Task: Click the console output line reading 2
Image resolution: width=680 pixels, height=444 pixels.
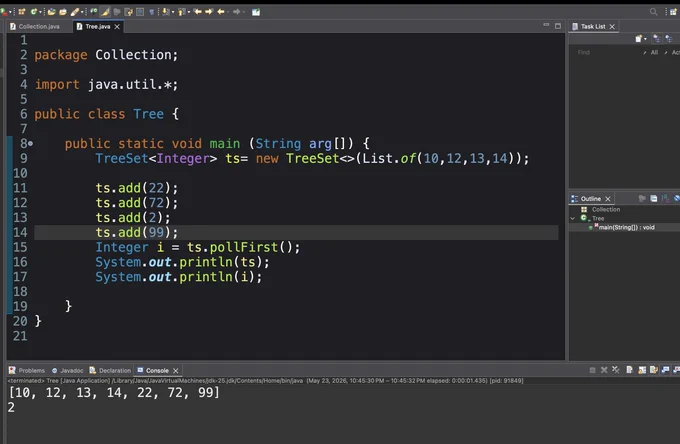Action: 11,407
